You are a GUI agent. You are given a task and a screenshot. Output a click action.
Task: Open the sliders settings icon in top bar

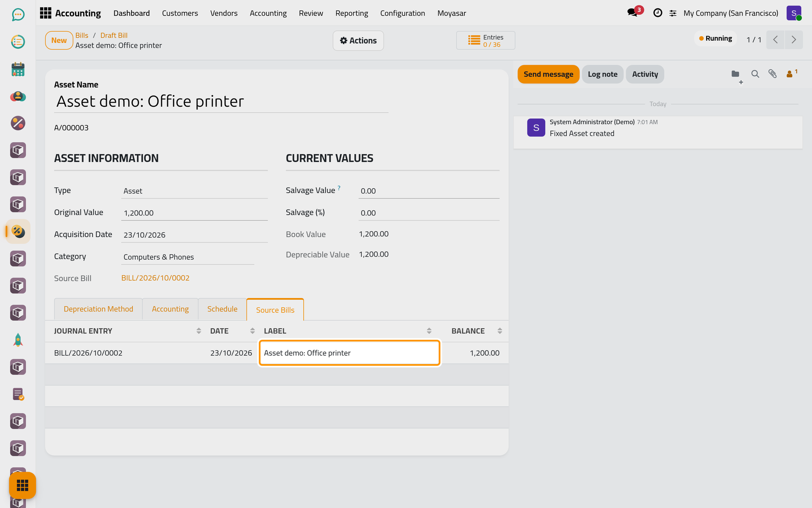pos(673,14)
